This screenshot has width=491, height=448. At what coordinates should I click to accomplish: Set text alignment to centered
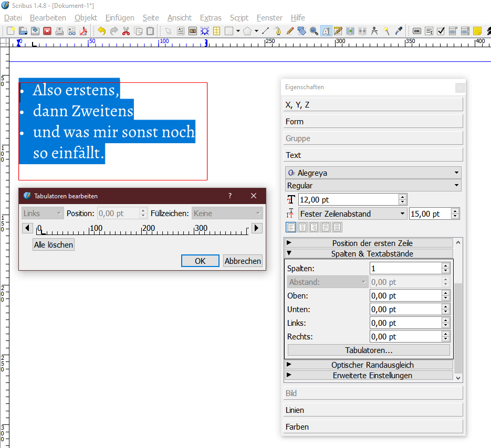pos(302,227)
